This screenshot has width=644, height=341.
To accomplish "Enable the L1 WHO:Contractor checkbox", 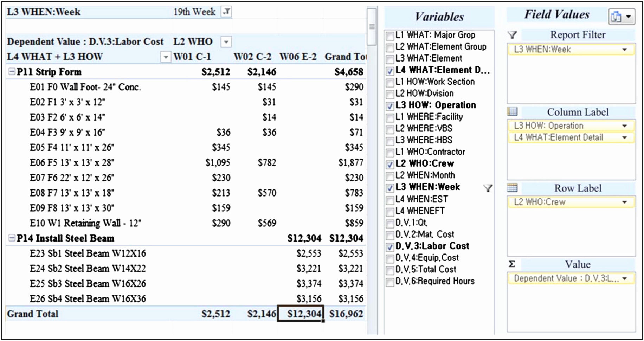I will (x=389, y=152).
